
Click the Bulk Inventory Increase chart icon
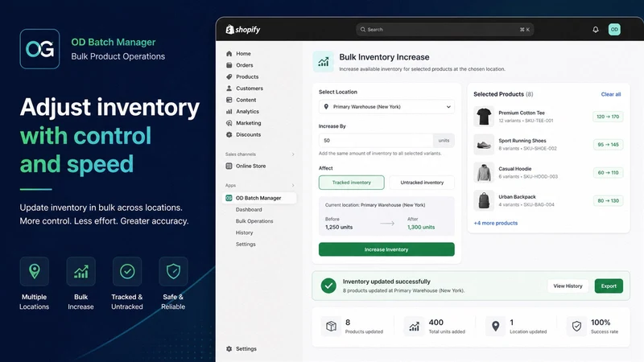pos(324,62)
